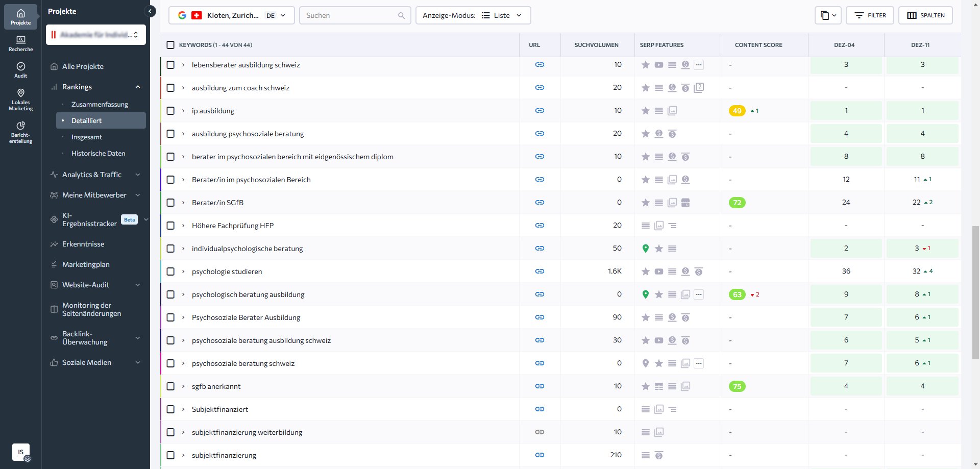This screenshot has width=980, height=469.
Task: Open Detailliert rankings view
Action: pyautogui.click(x=101, y=120)
